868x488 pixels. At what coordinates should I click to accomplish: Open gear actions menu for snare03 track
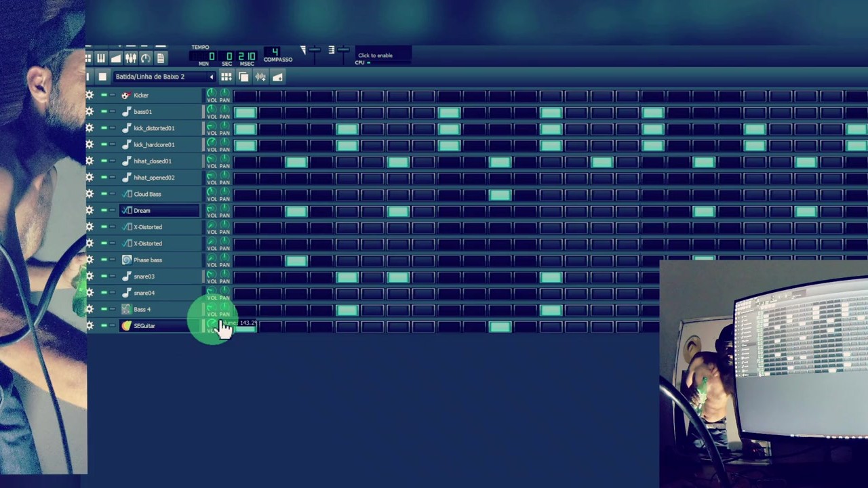coord(90,277)
